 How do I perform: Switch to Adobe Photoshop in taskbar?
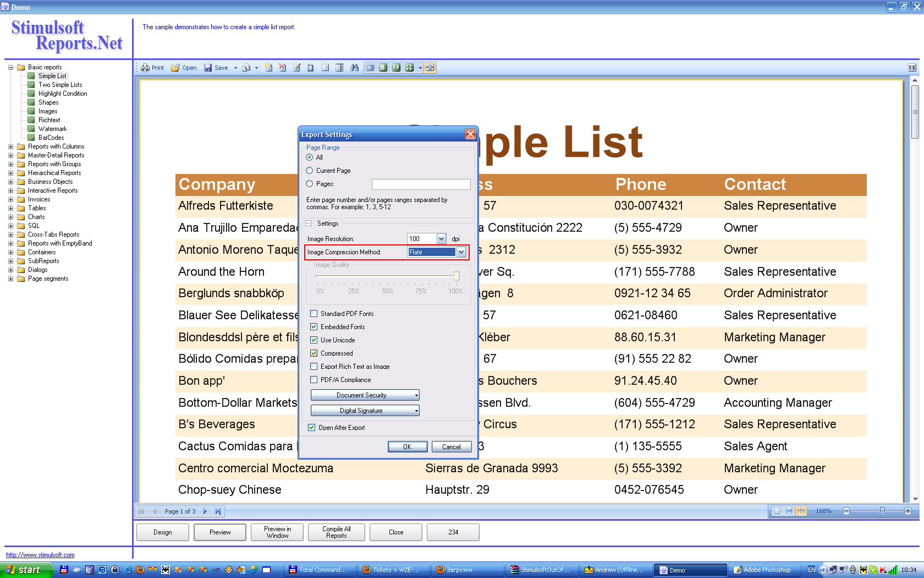(x=766, y=570)
